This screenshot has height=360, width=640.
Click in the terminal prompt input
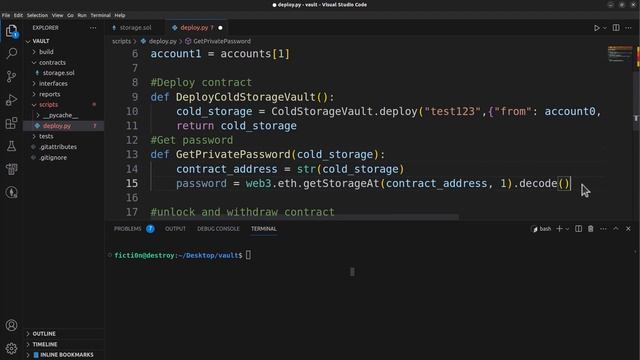point(249,256)
